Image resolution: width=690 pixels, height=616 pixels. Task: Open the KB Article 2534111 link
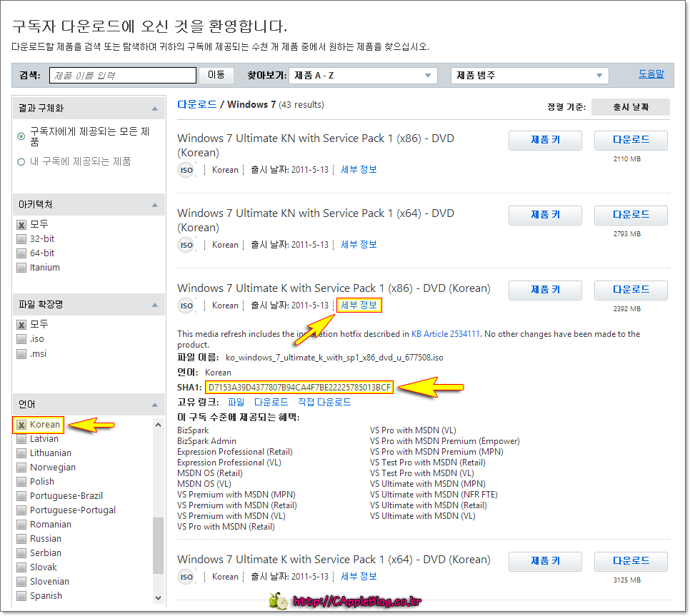tap(445, 334)
